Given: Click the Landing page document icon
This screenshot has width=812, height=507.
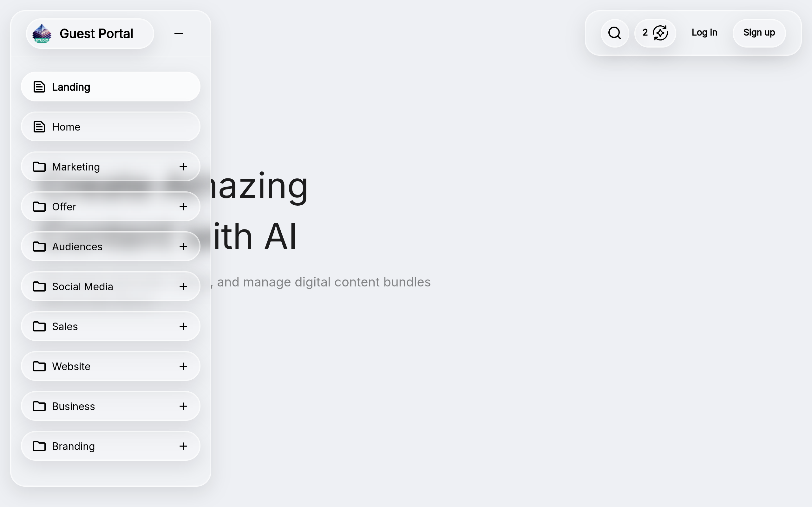Looking at the screenshot, I should coord(39,87).
